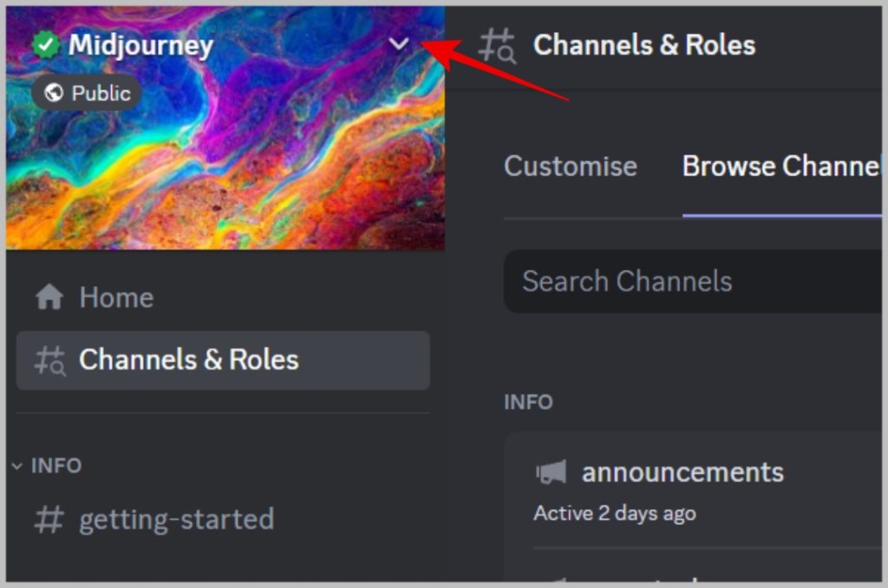
Task: Click the sidebar Channels & Roles icon
Action: [x=49, y=360]
